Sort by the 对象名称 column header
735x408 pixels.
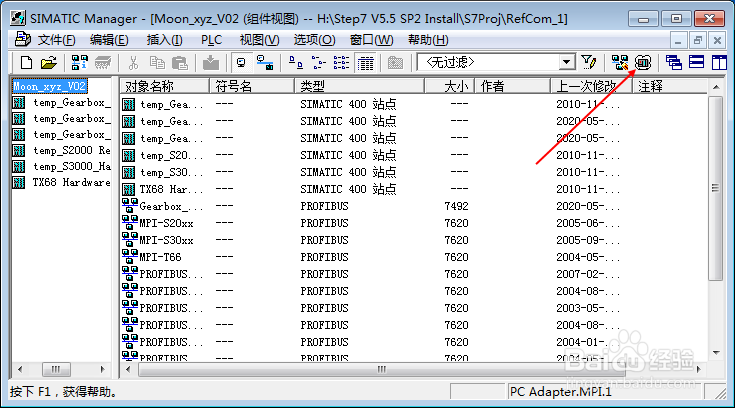pos(165,86)
